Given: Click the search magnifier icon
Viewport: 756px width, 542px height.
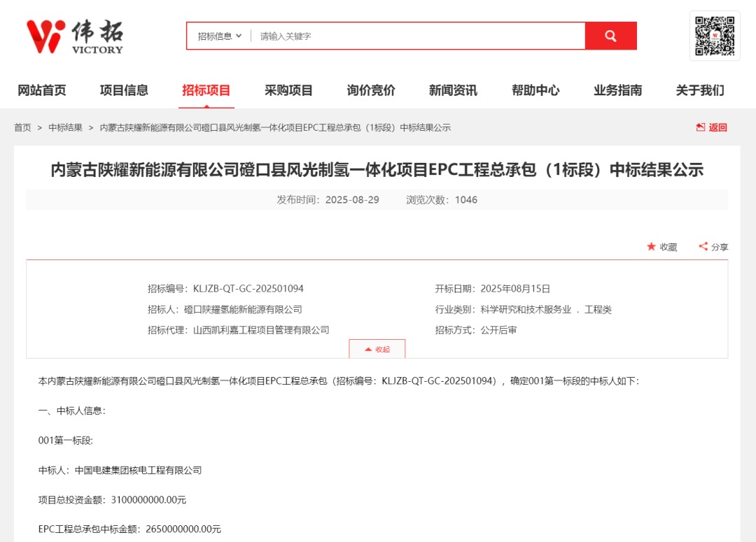Looking at the screenshot, I should click(x=609, y=35).
